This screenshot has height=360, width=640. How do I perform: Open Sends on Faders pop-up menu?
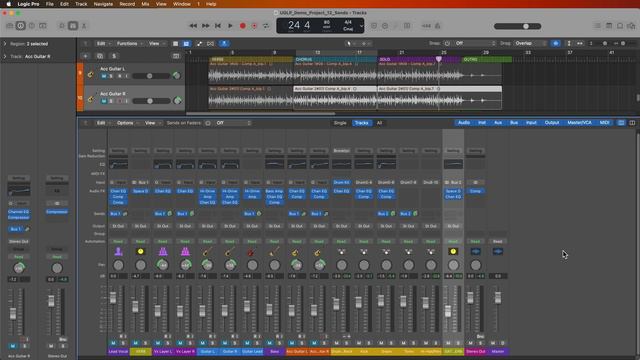pyautogui.click(x=234, y=123)
